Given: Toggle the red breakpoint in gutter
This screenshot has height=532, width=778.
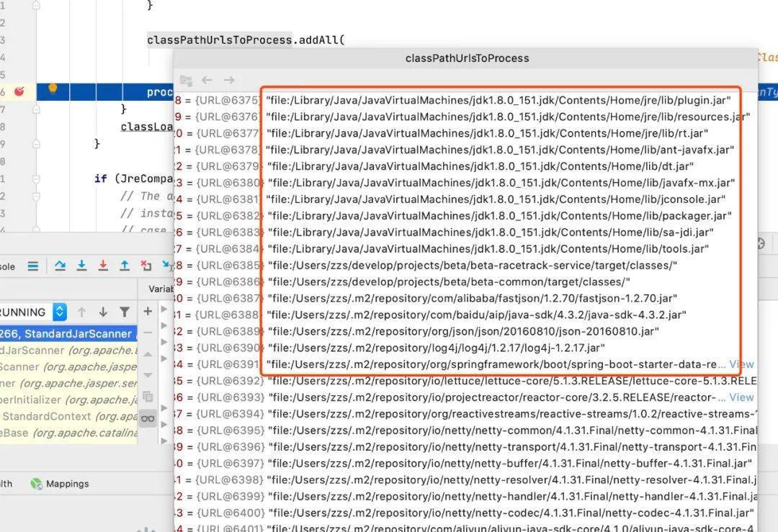Looking at the screenshot, I should click(19, 91).
